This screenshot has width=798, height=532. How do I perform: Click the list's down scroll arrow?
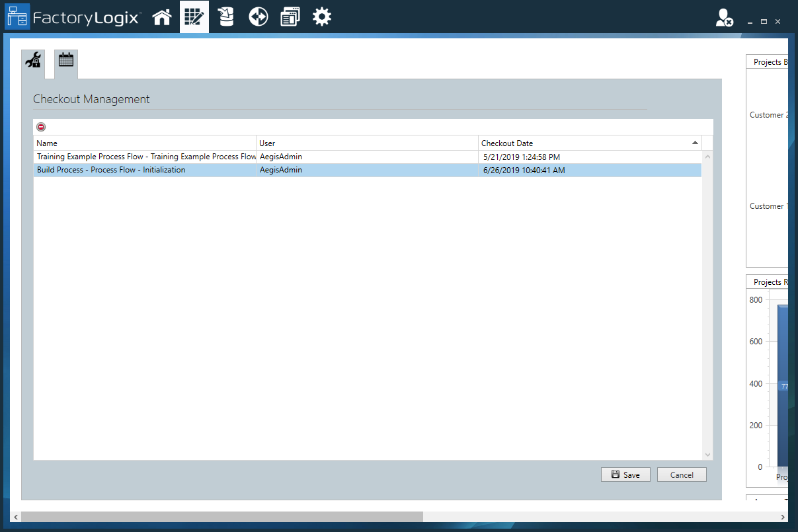pyautogui.click(x=707, y=455)
